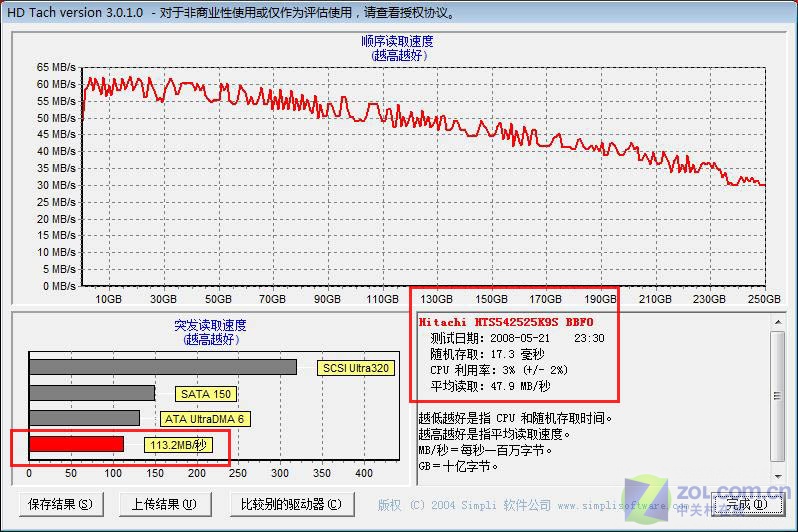Click the info panel scrollbar thumb
This screenshot has height=532, width=798.
tap(778, 396)
